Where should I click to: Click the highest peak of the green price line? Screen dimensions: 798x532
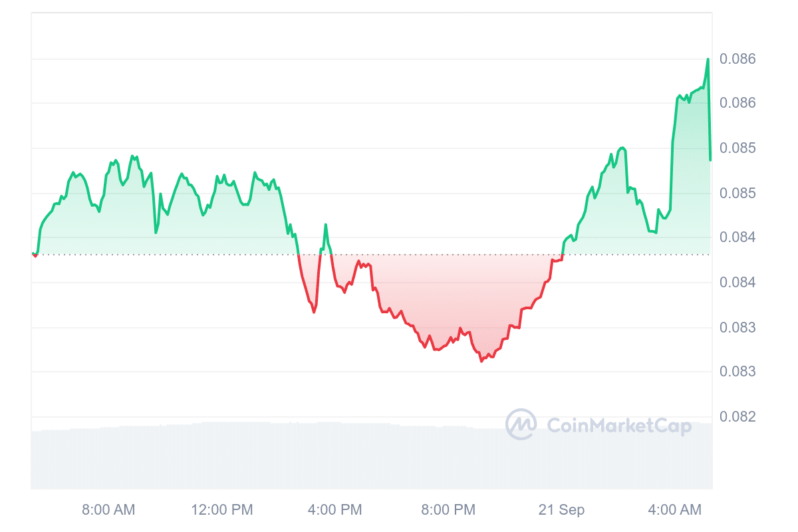(708, 59)
